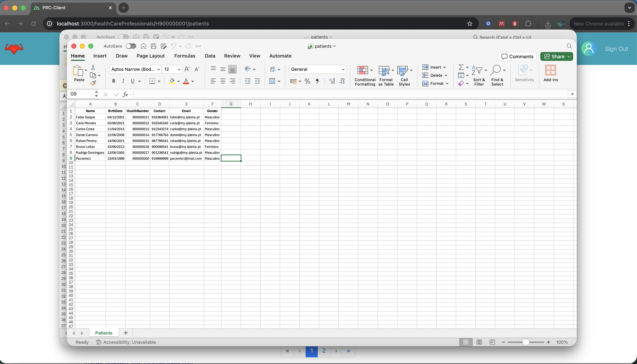The image size is (637, 364).
Task: Click Center text alignment icon
Action: 223,81
